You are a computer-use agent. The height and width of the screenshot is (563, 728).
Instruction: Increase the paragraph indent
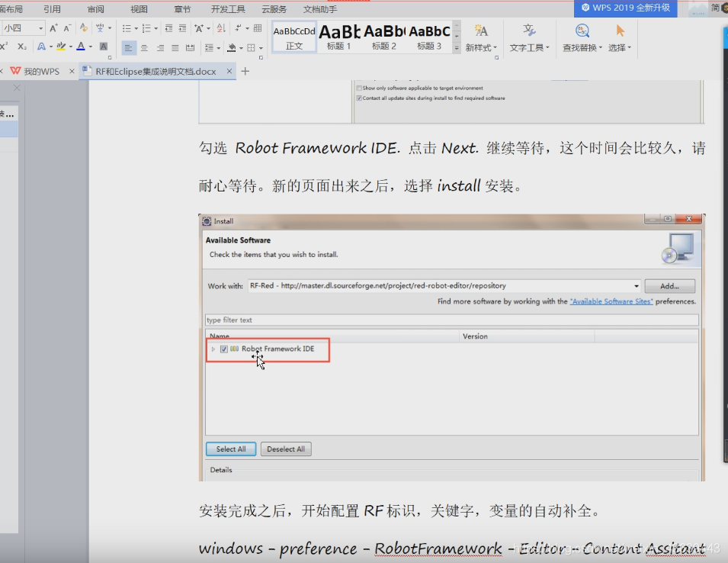pos(182,28)
